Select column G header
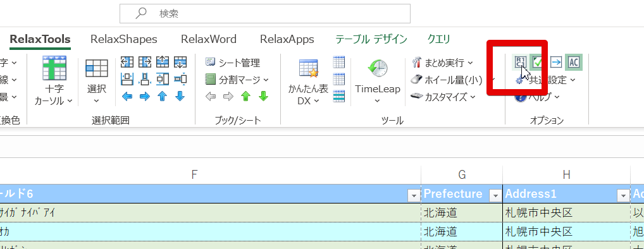 click(462, 175)
